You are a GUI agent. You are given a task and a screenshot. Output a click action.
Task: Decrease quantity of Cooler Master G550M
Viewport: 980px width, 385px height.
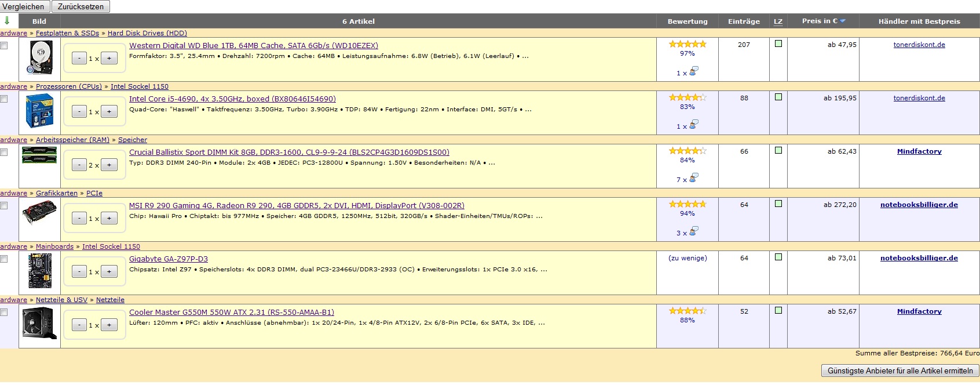(79, 325)
